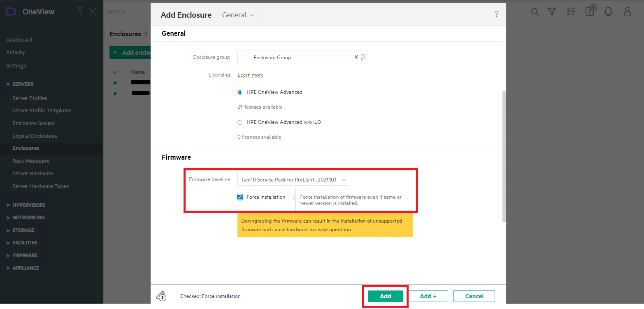Open the Learn more licensing link
The width and height of the screenshot is (644, 309).
coord(250,75)
